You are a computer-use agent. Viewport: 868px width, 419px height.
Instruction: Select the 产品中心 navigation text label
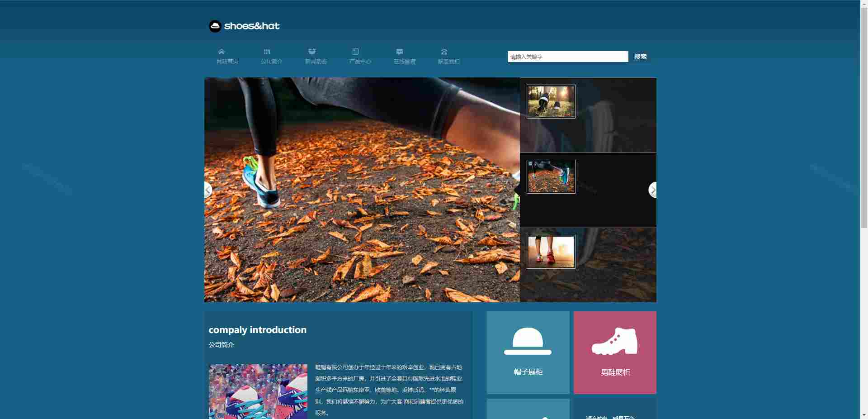pyautogui.click(x=360, y=62)
